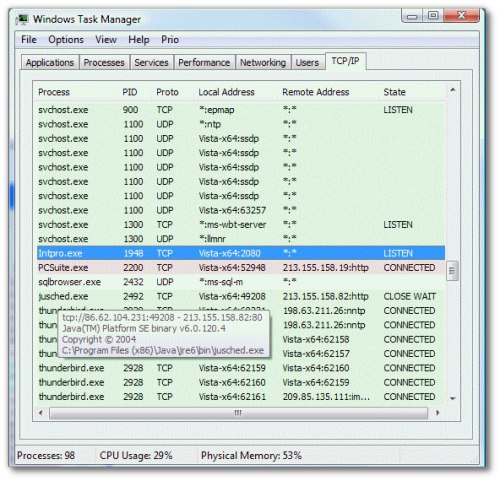Click the vertical scrollbar thumb
Viewport: 500px width, 481px height.
click(x=453, y=271)
